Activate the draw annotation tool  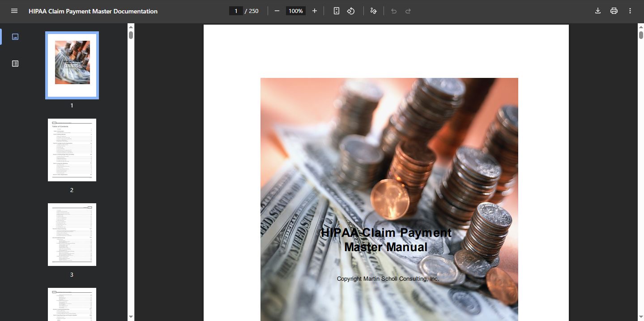(373, 11)
